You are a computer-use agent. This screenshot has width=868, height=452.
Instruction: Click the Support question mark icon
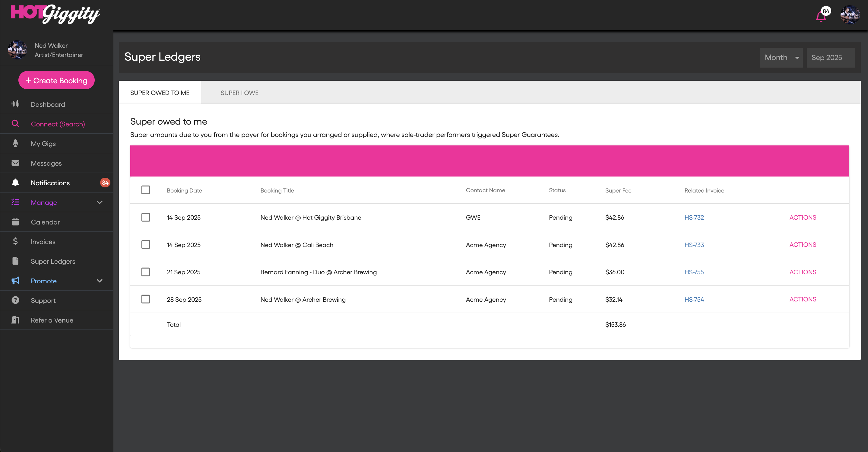[x=15, y=300]
